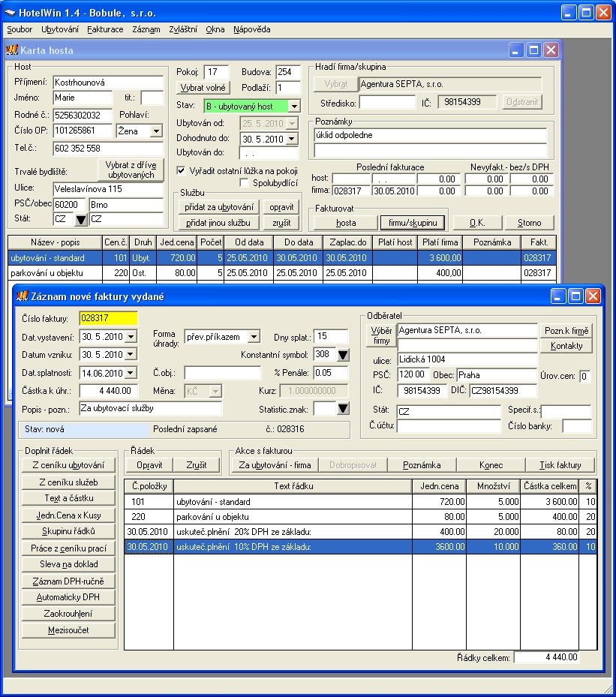Open the Pohlaví gender dropdown
This screenshot has width=616, height=697.
[x=156, y=131]
